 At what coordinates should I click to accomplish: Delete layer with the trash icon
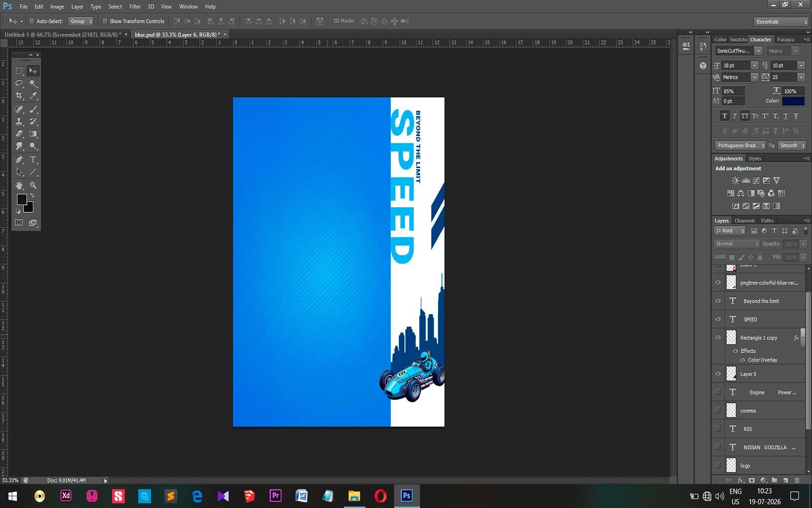(x=797, y=480)
